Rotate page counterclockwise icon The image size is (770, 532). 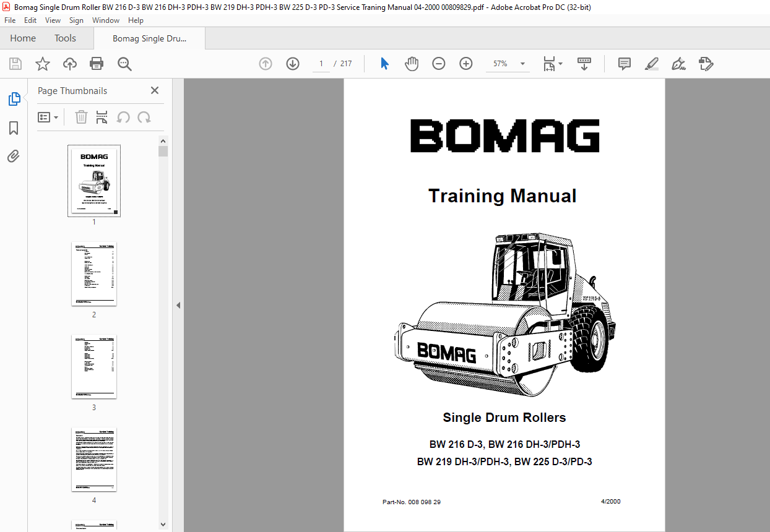[123, 117]
